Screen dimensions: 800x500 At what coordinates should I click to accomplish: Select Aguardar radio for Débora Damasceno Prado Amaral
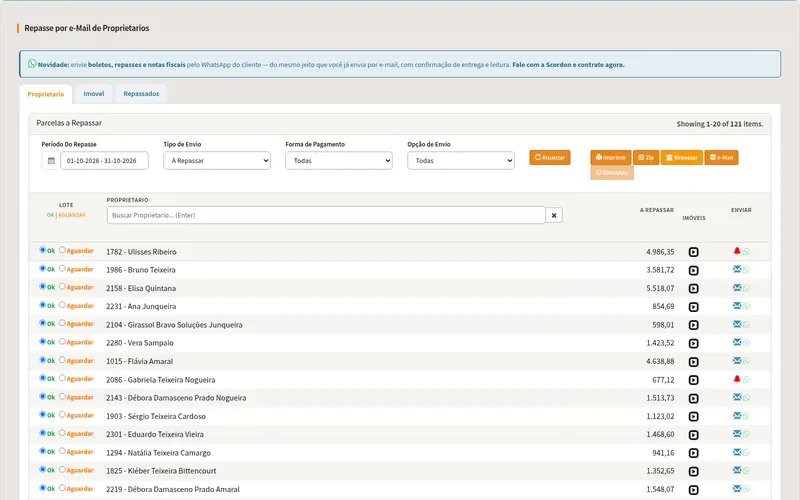(x=62, y=488)
